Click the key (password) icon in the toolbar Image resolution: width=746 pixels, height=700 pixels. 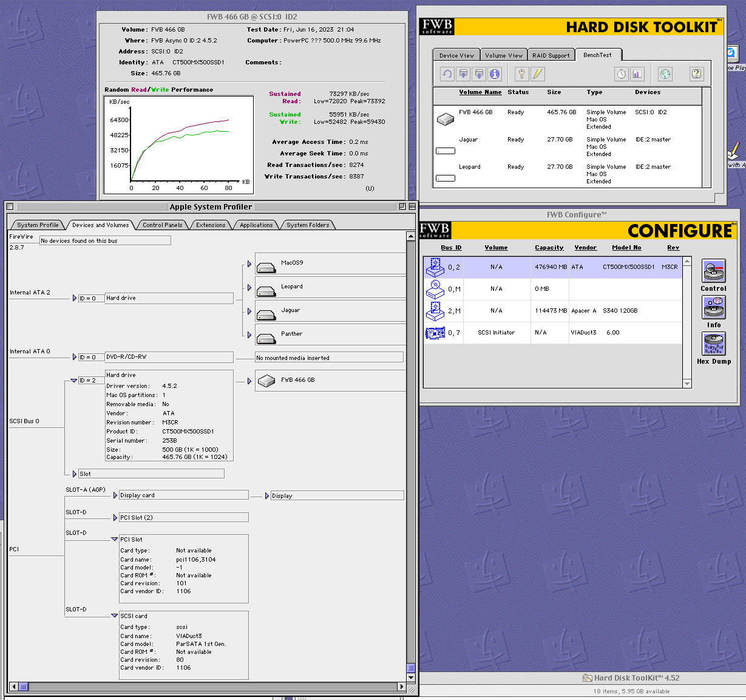point(521,74)
